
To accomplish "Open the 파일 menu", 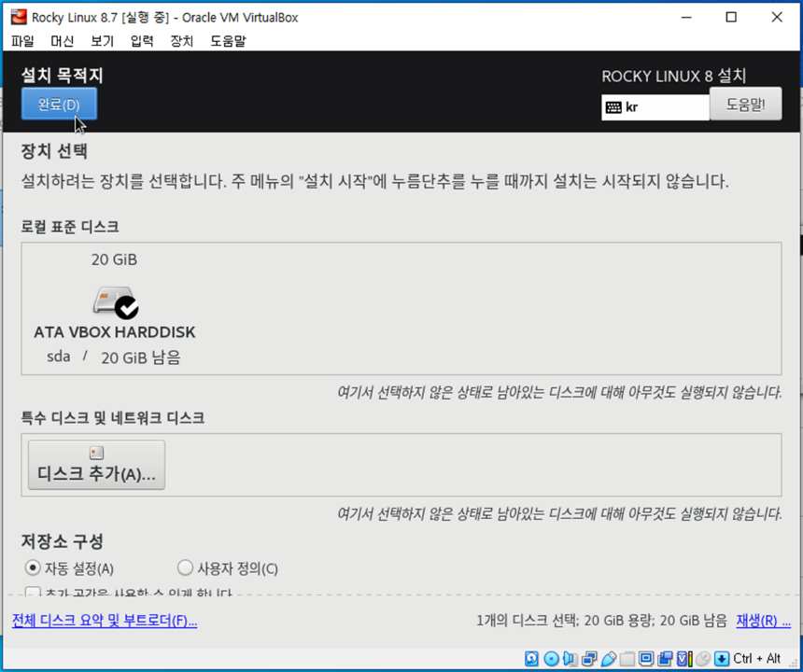I will point(22,41).
